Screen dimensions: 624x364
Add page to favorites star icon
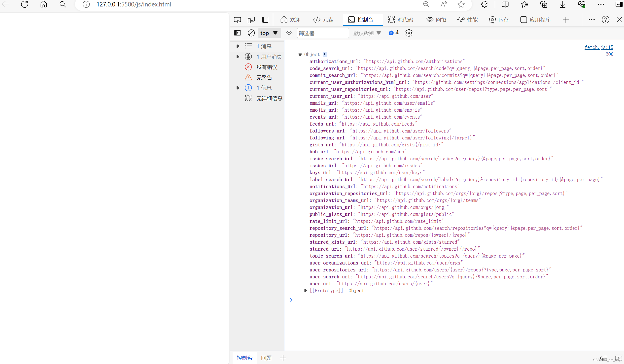[461, 4]
